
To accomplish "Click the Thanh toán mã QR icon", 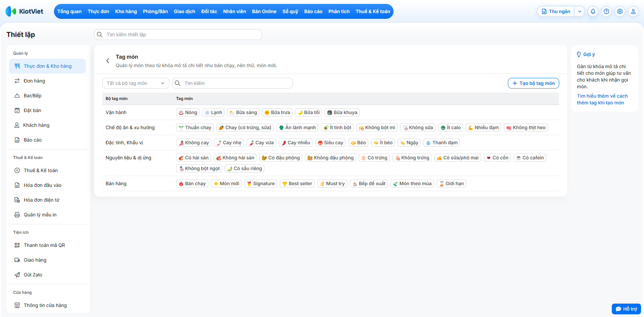I will (17, 245).
